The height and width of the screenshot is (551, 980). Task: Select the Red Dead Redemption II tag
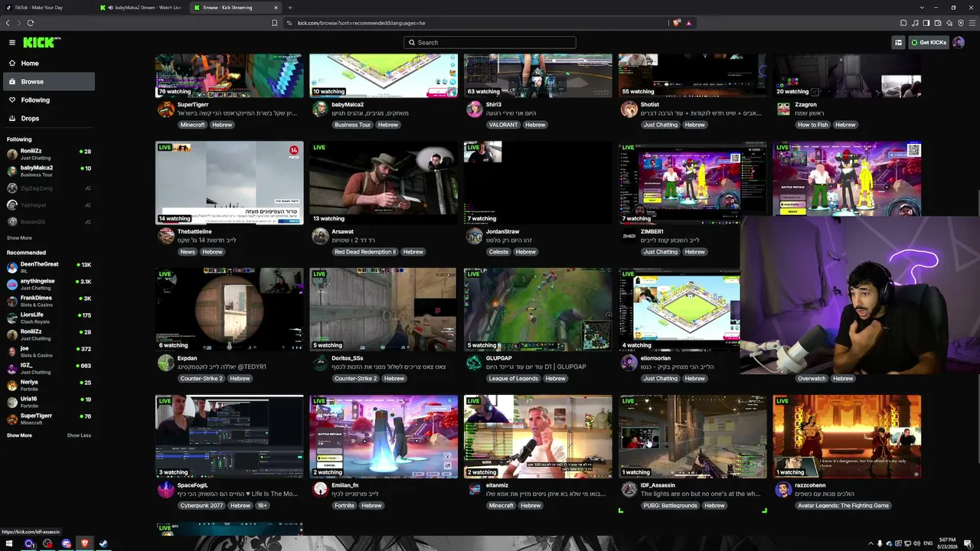[364, 252]
